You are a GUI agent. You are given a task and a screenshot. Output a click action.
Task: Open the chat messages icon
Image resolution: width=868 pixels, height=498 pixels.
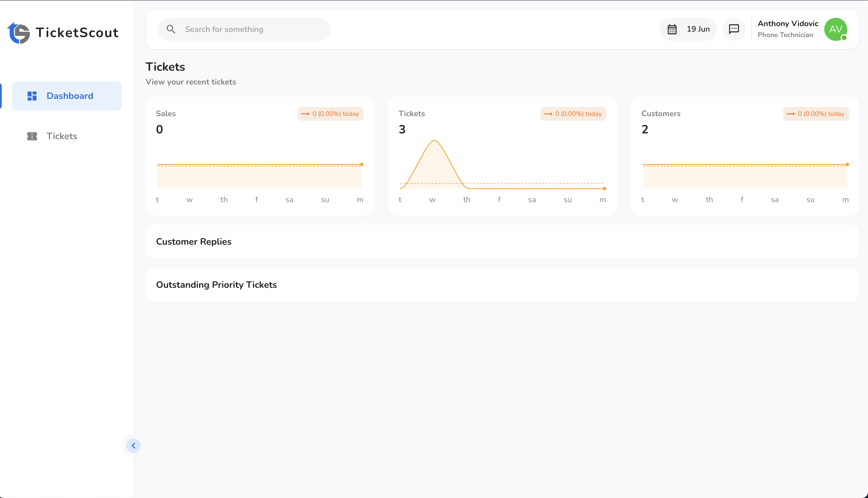pyautogui.click(x=734, y=29)
